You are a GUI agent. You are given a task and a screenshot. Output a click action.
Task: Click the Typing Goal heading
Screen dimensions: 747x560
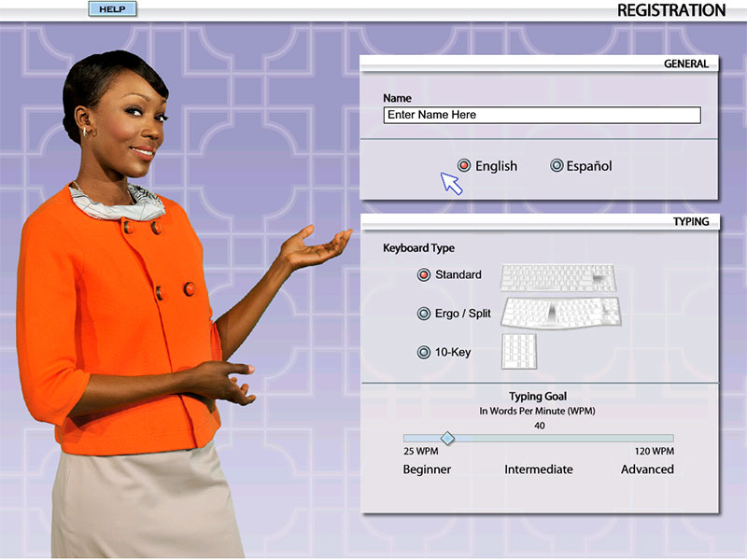coord(538,396)
